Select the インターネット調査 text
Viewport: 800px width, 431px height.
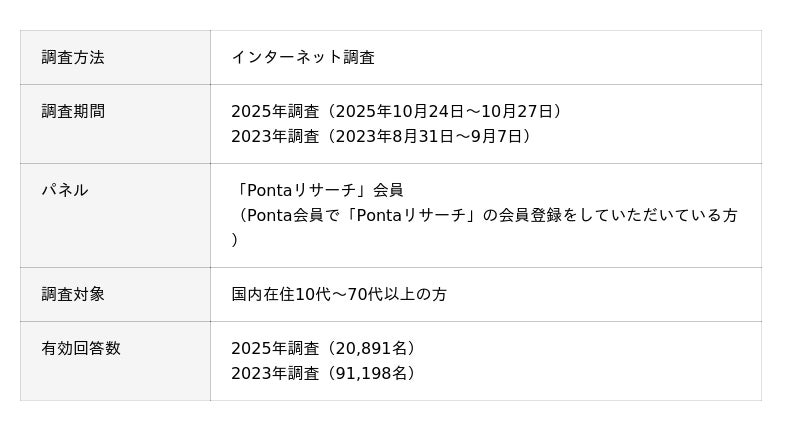click(303, 58)
